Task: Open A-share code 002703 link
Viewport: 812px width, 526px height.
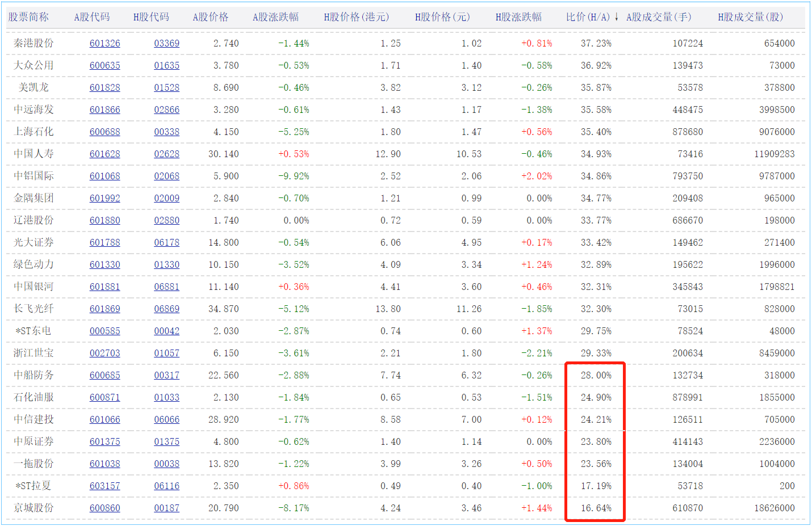Action: click(x=105, y=353)
